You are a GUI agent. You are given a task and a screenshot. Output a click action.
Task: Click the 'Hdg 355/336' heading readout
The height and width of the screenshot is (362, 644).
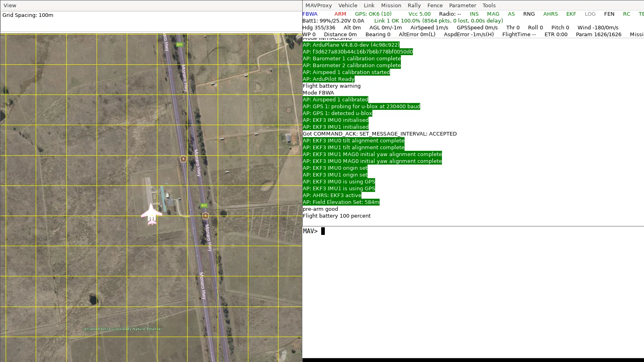[319, 28]
